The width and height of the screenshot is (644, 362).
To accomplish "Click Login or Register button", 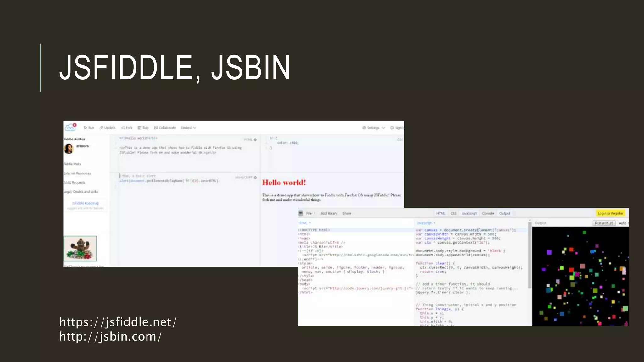I will coord(611,213).
